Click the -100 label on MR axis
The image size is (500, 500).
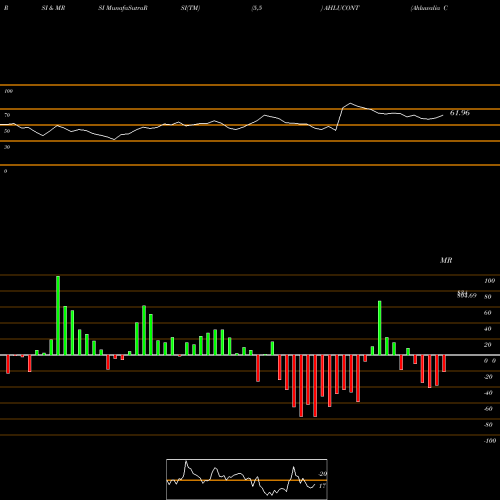click(490, 441)
